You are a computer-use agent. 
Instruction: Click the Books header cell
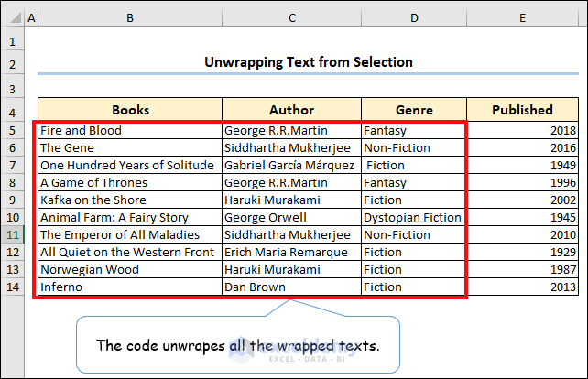pos(130,110)
